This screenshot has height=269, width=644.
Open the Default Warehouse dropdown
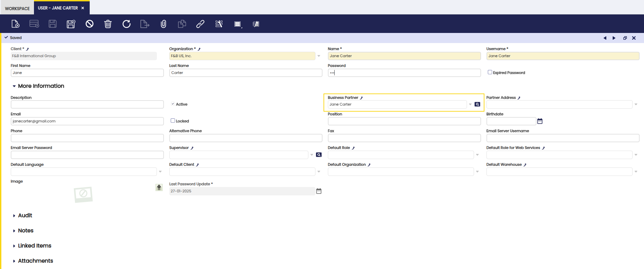click(x=636, y=172)
